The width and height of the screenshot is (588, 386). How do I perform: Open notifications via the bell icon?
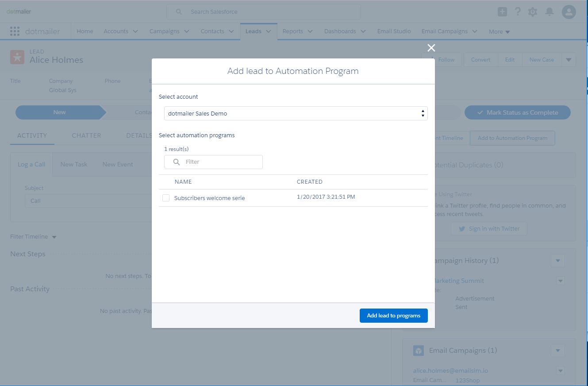pos(550,12)
